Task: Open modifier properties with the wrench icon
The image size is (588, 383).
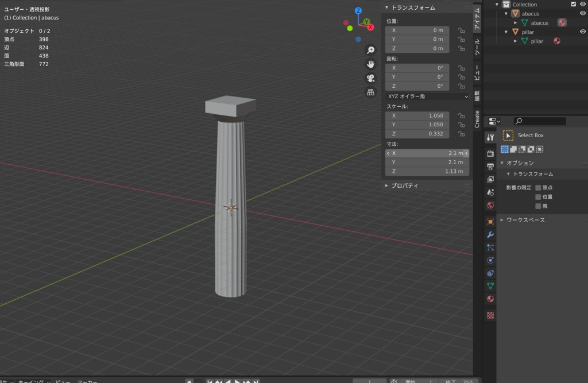Action: click(x=489, y=234)
